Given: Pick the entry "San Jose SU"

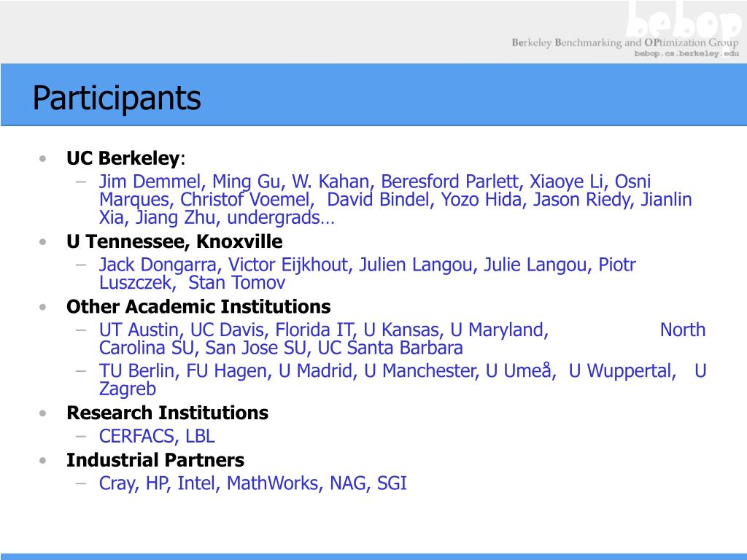Looking at the screenshot, I should pyautogui.click(x=255, y=348).
